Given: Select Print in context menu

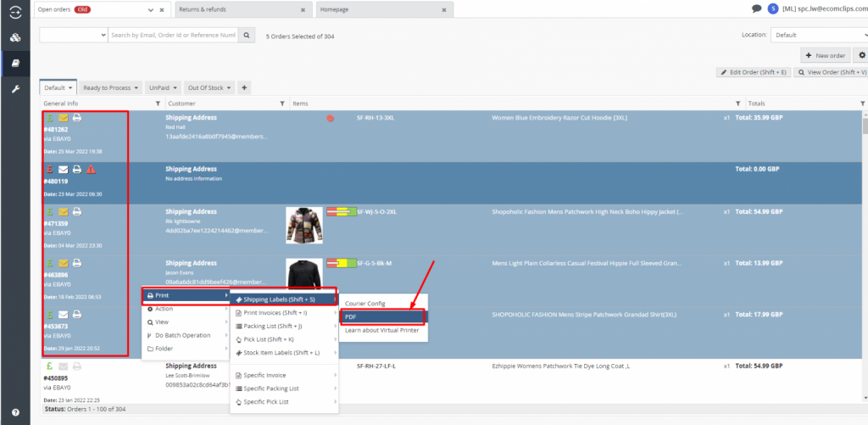Looking at the screenshot, I should (x=186, y=295).
